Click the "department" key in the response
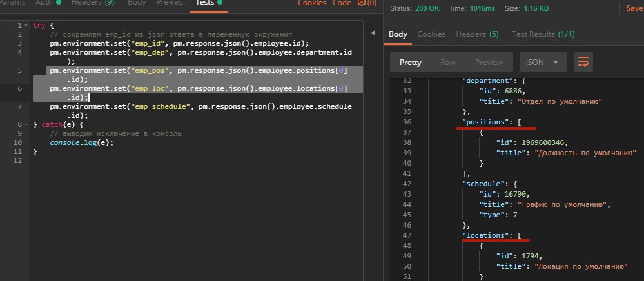 486,81
